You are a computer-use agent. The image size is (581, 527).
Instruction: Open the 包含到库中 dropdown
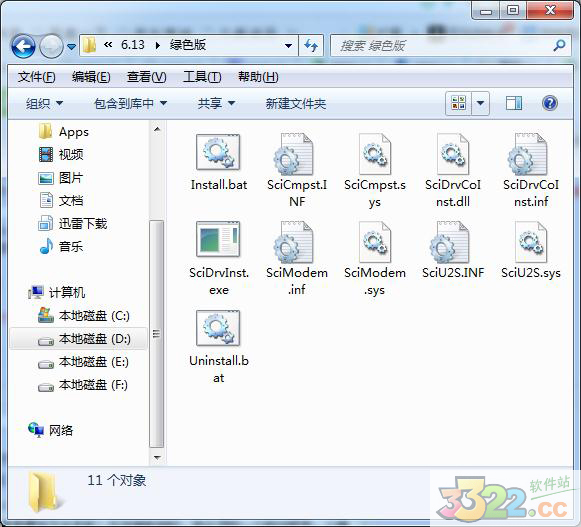pos(130,103)
